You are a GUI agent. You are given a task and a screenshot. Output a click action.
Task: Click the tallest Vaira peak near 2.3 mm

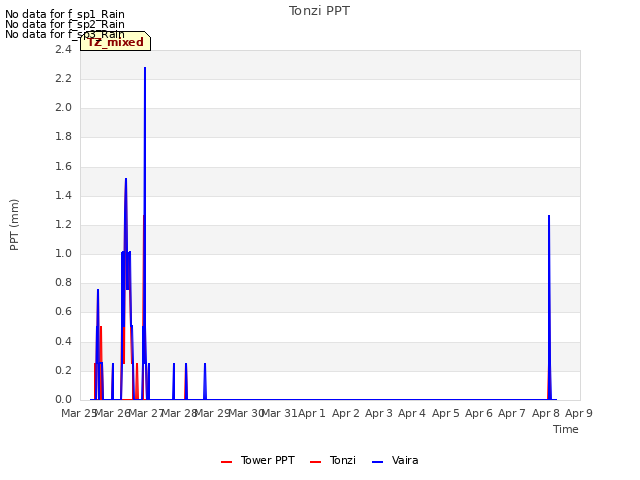[145, 69]
